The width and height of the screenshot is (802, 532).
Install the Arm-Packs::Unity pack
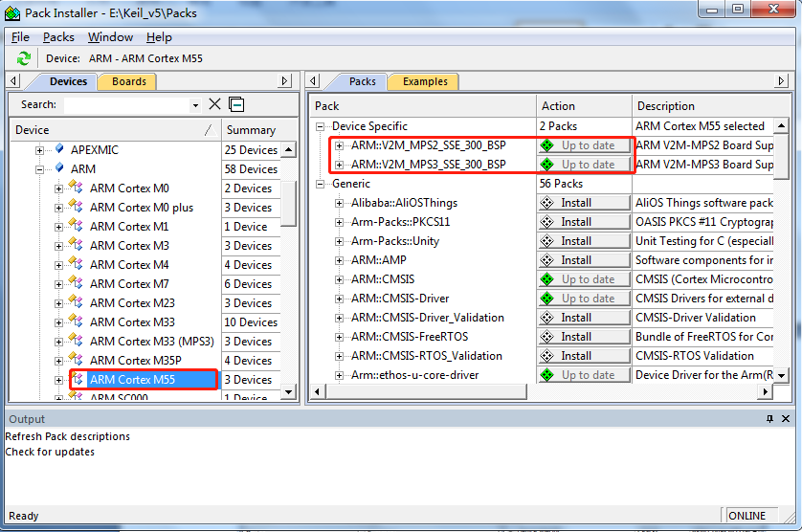click(x=584, y=241)
